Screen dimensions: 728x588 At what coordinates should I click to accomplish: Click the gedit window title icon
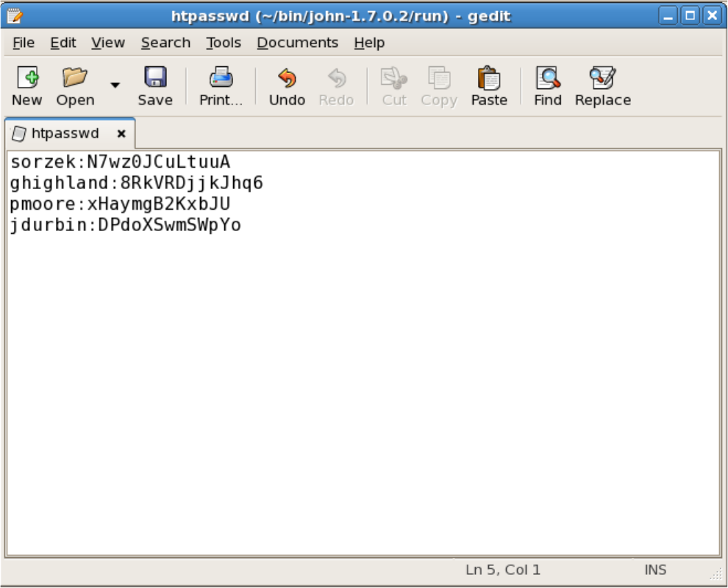[15, 15]
